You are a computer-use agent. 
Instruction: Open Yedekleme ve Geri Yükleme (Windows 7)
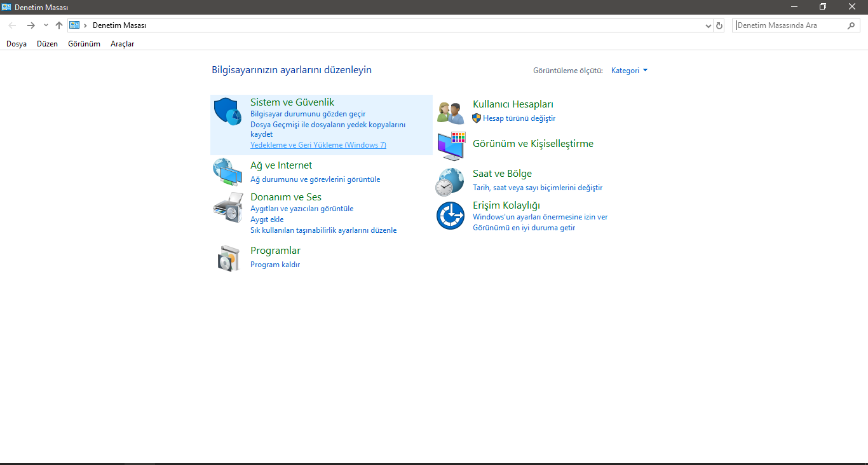tap(318, 145)
